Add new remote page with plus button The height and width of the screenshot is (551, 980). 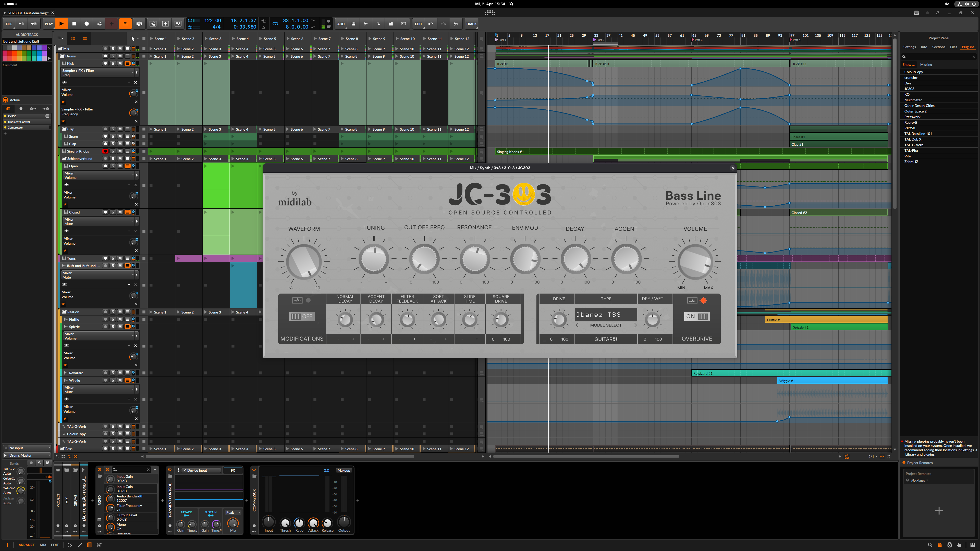(x=939, y=511)
